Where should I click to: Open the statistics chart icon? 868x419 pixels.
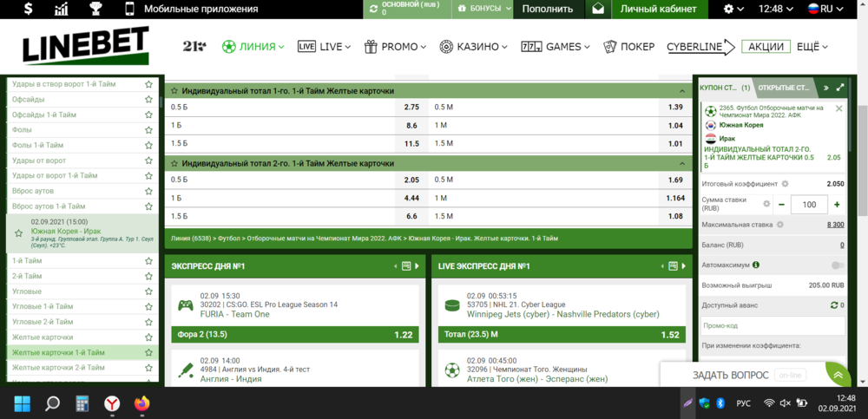click(62, 9)
